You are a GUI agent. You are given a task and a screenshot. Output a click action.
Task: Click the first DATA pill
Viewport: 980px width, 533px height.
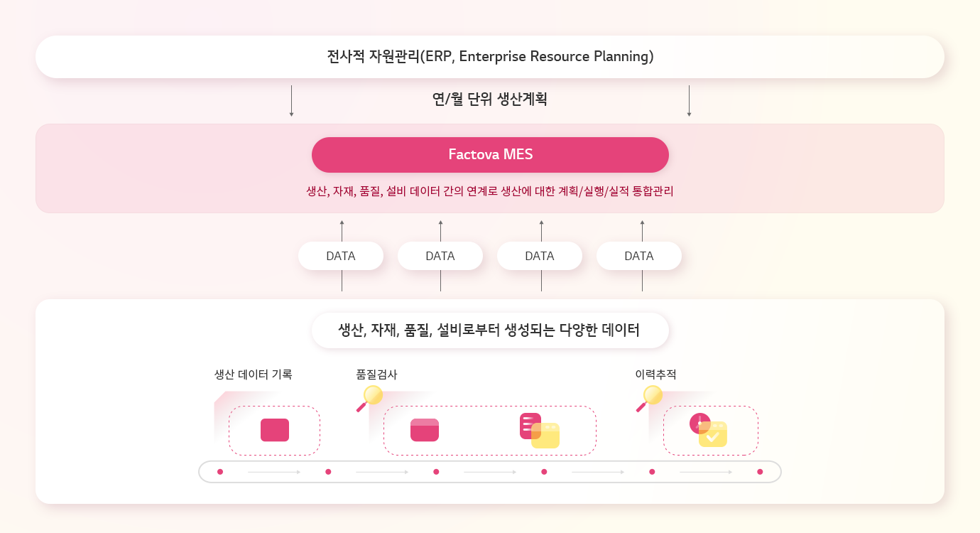341,256
